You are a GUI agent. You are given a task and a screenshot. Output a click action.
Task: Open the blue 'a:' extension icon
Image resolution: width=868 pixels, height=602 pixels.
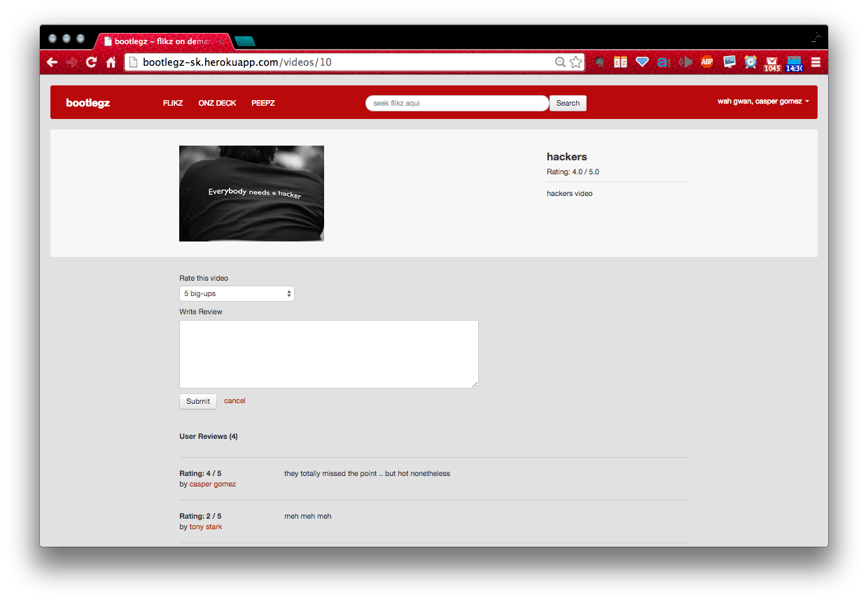click(x=664, y=62)
